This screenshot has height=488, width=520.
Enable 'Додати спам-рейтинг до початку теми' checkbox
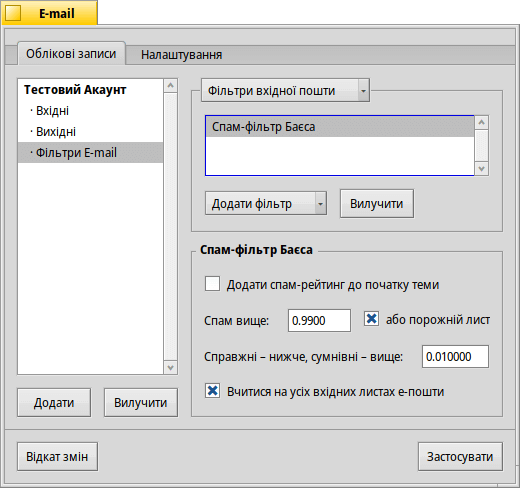[212, 284]
